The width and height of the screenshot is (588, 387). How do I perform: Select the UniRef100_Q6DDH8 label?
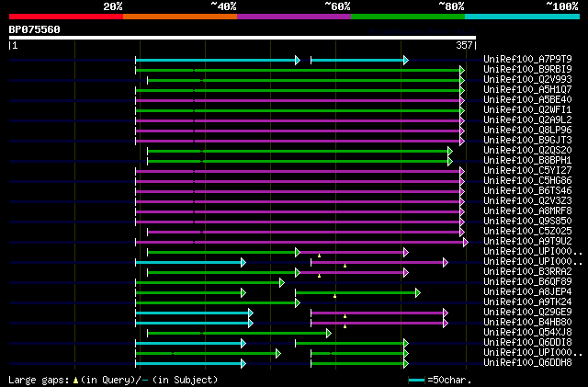527,363
